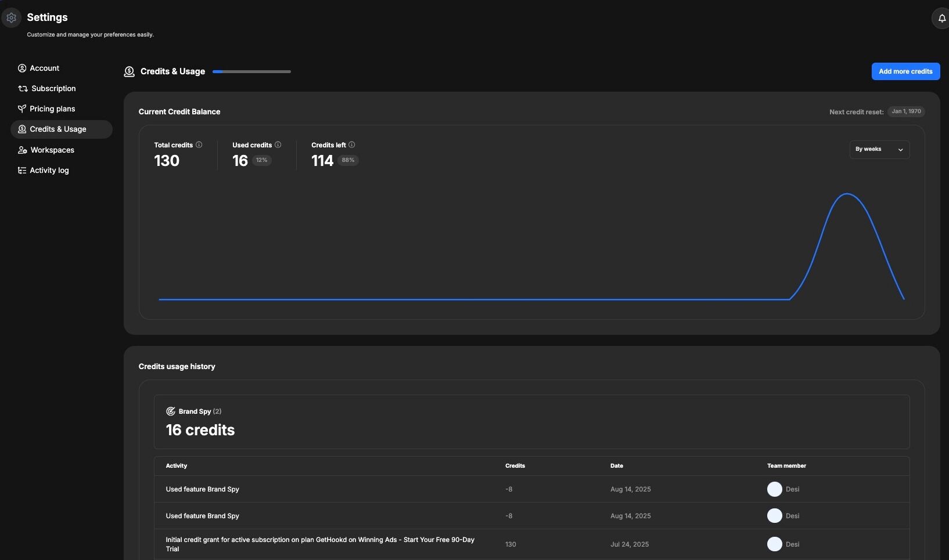Image resolution: width=949 pixels, height=560 pixels.
Task: Click the Current Credit Balance heading
Action: tap(179, 112)
